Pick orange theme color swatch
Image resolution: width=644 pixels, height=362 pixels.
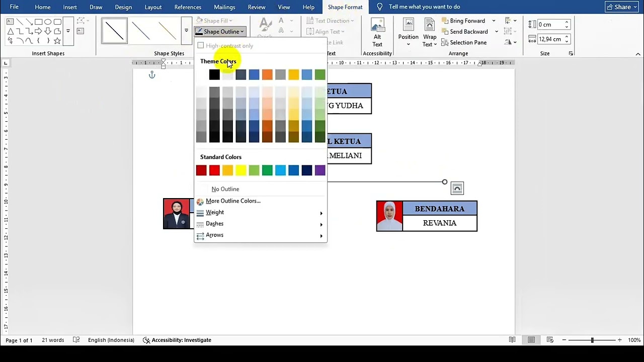[267, 75]
